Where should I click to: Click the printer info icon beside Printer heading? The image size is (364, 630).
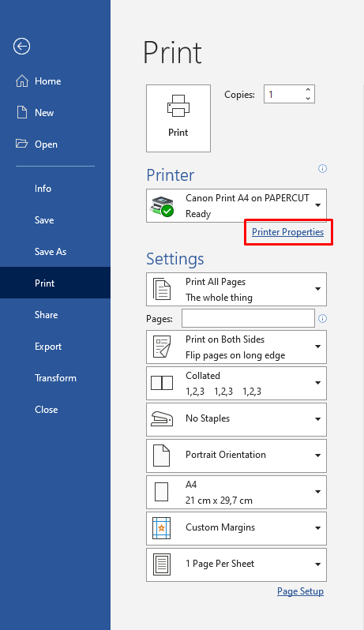[322, 168]
